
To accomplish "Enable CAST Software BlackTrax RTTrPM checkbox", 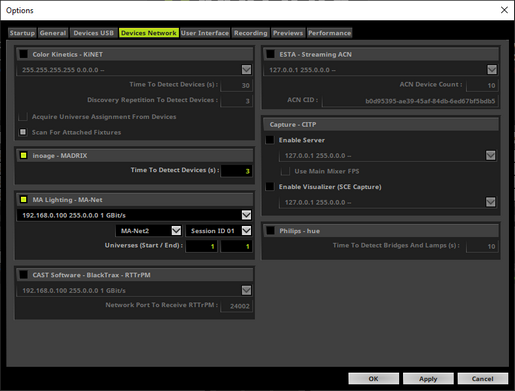I will 24,275.
